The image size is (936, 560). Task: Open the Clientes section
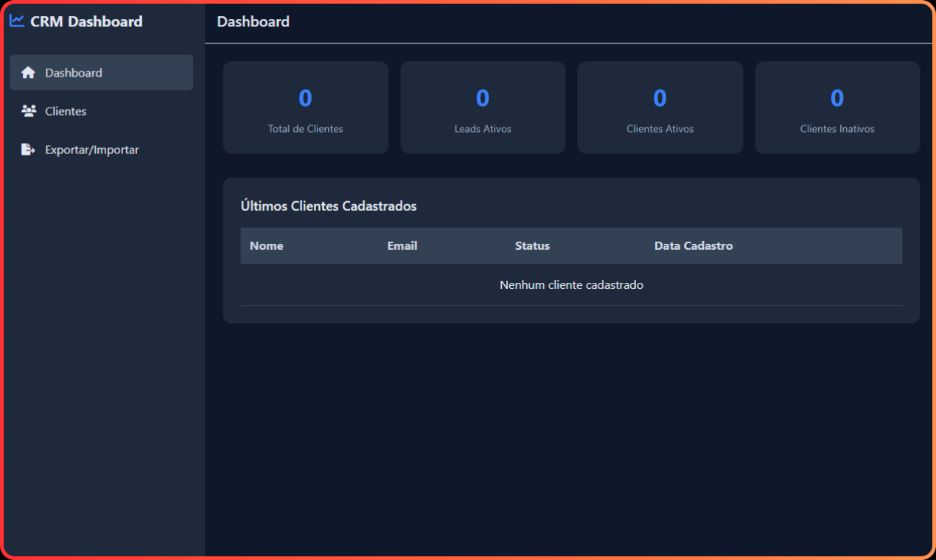click(66, 111)
